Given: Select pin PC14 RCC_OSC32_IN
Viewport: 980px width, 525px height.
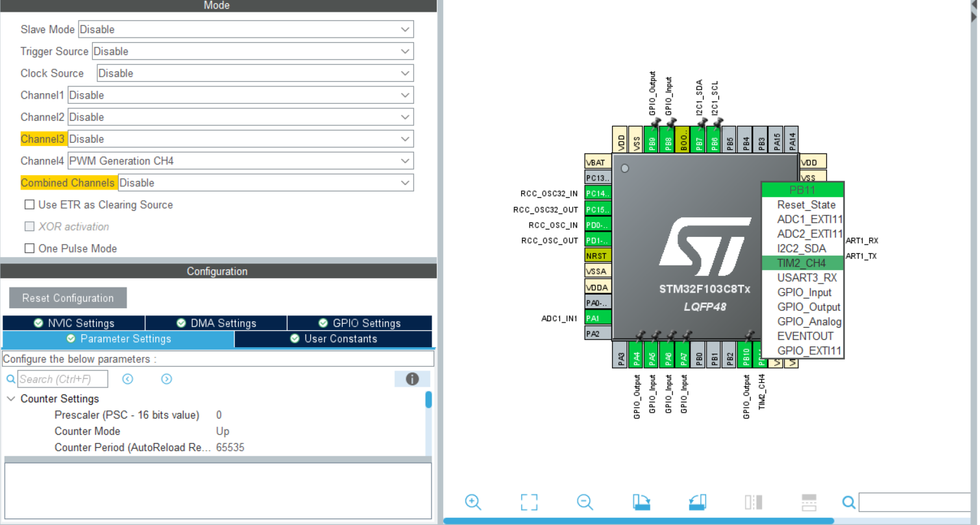Looking at the screenshot, I should [598, 193].
